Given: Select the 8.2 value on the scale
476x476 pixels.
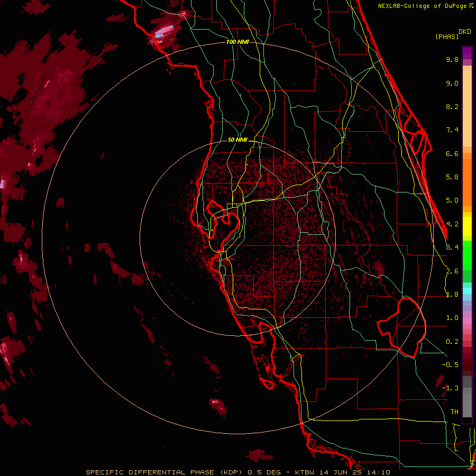Looking at the screenshot, I should [x=452, y=106].
